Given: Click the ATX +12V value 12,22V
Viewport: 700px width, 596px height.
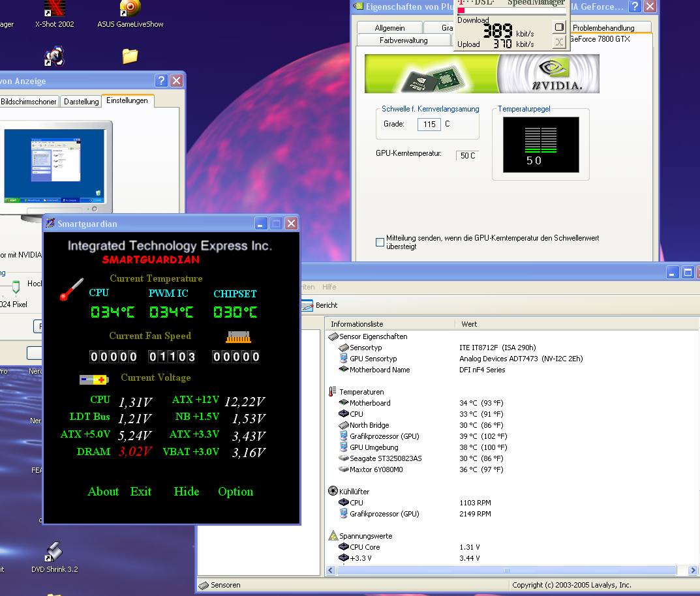Looking at the screenshot, I should [x=245, y=402].
